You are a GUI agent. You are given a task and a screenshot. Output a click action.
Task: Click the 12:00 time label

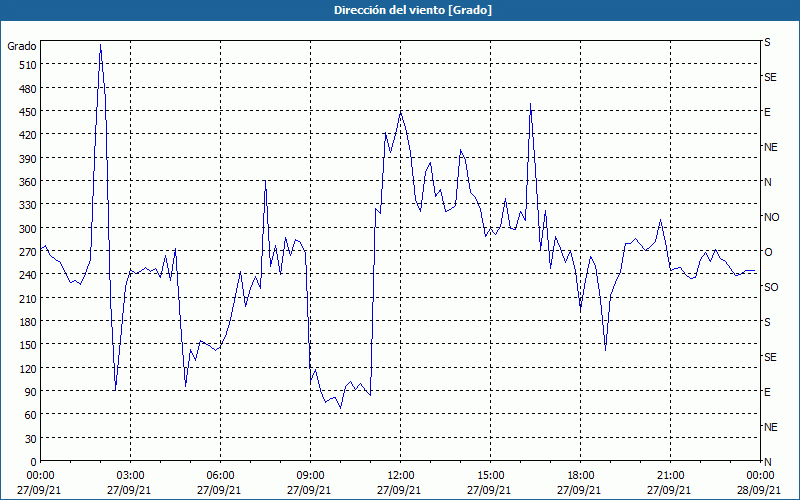[401, 476]
